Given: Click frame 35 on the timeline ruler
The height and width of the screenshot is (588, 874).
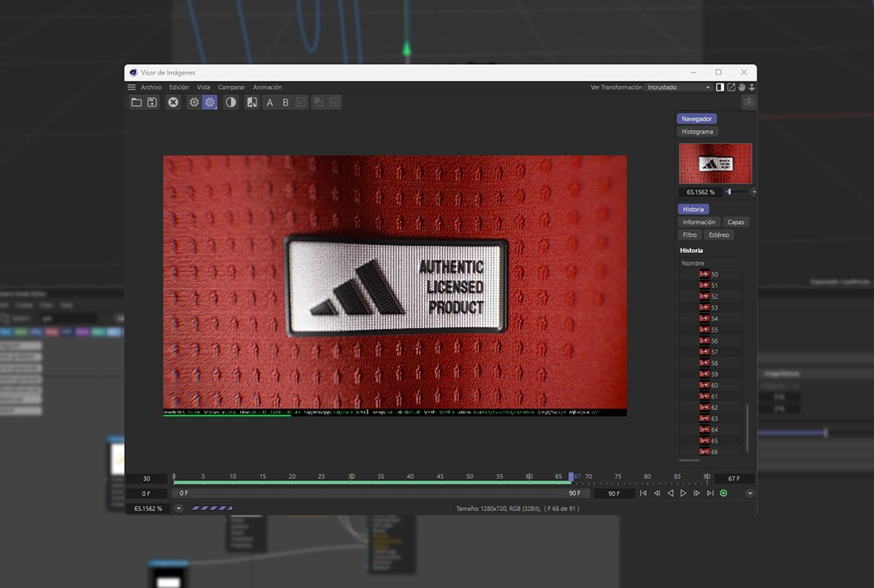Looking at the screenshot, I should click(x=380, y=476).
